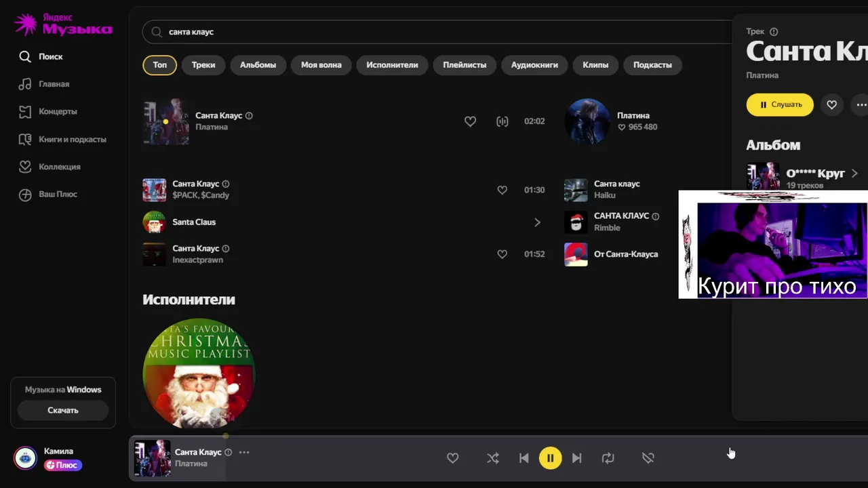Viewport: 868px width, 488px height.
Task: Click the О***** Круг album cover
Action: 763,176
